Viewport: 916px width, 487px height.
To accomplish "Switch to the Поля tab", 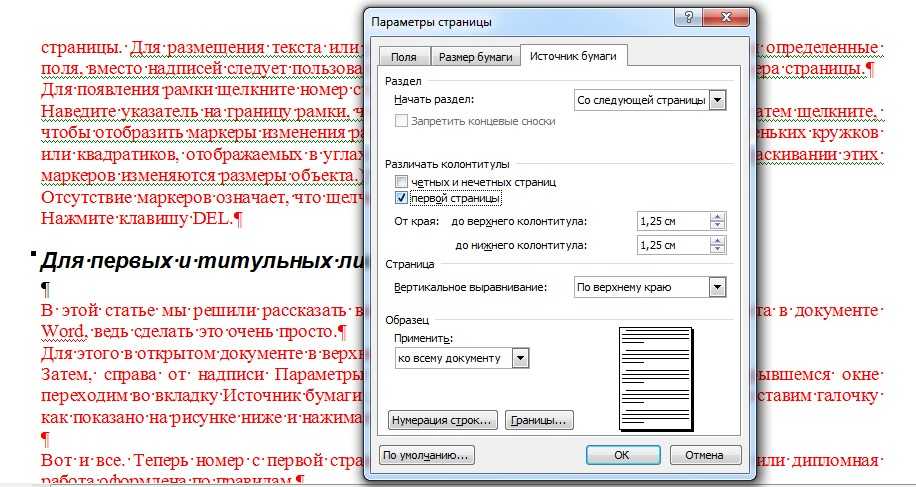I will 403,58.
